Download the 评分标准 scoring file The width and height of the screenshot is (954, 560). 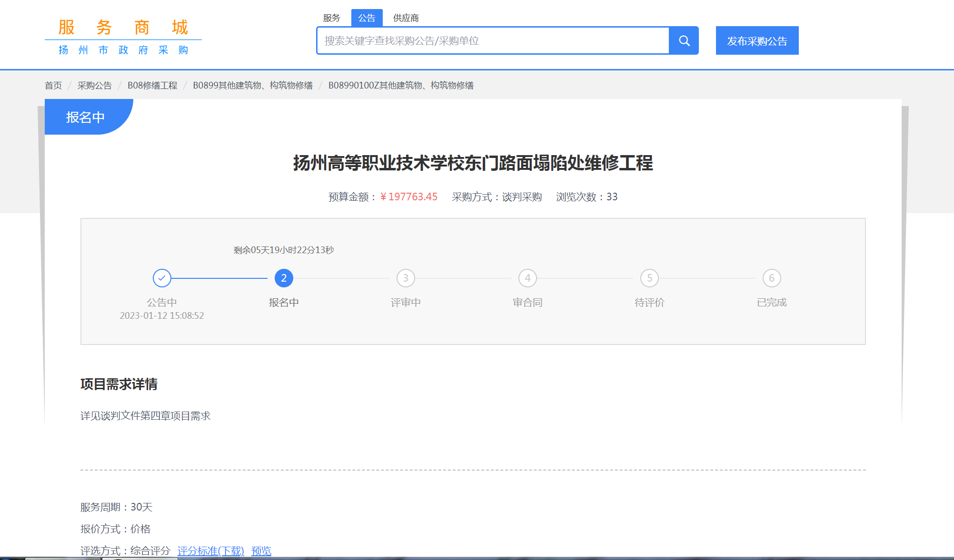point(210,551)
